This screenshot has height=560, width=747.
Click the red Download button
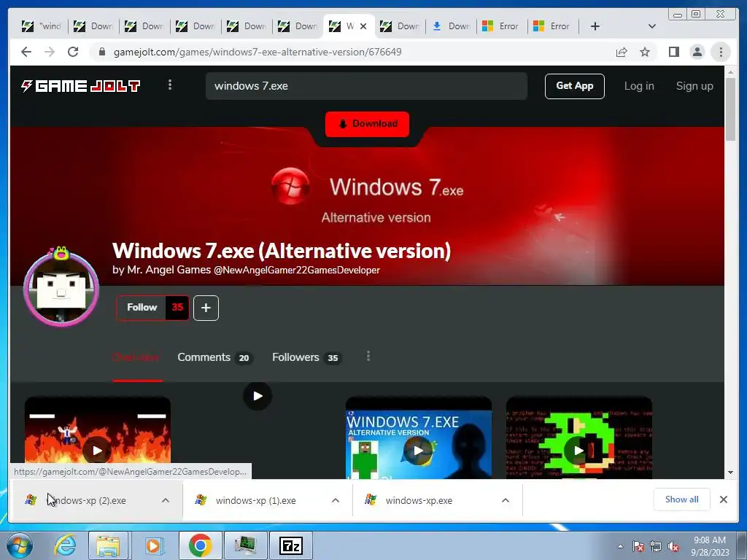coord(368,124)
